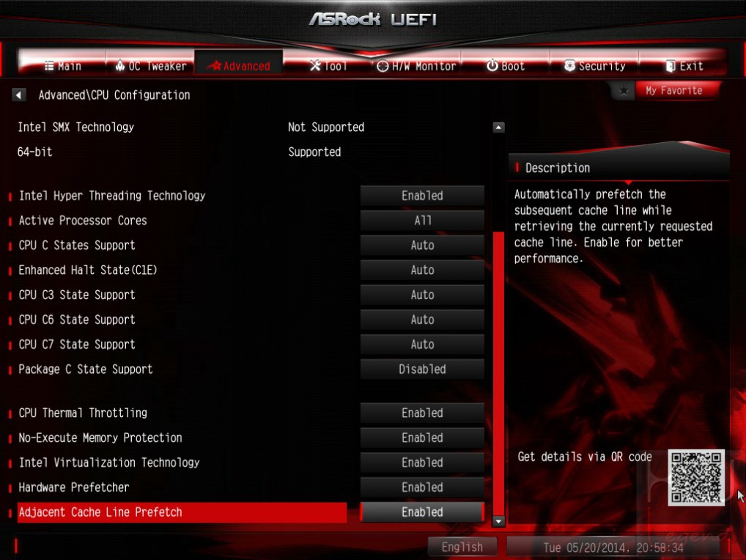
Task: Open the Security tab with shield icon
Action: [x=595, y=66]
